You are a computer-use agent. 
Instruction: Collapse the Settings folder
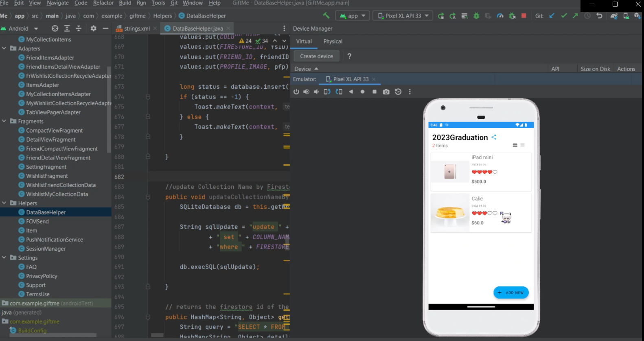[x=4, y=258]
